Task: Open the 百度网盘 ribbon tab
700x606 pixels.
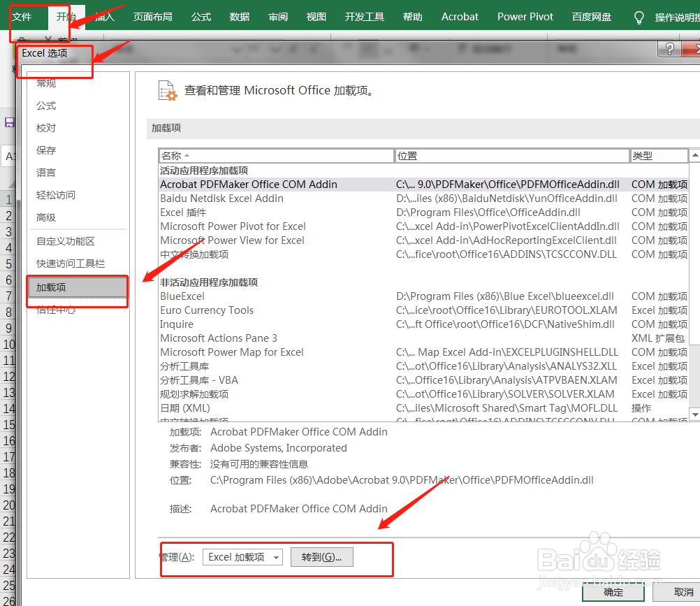Action: [592, 17]
